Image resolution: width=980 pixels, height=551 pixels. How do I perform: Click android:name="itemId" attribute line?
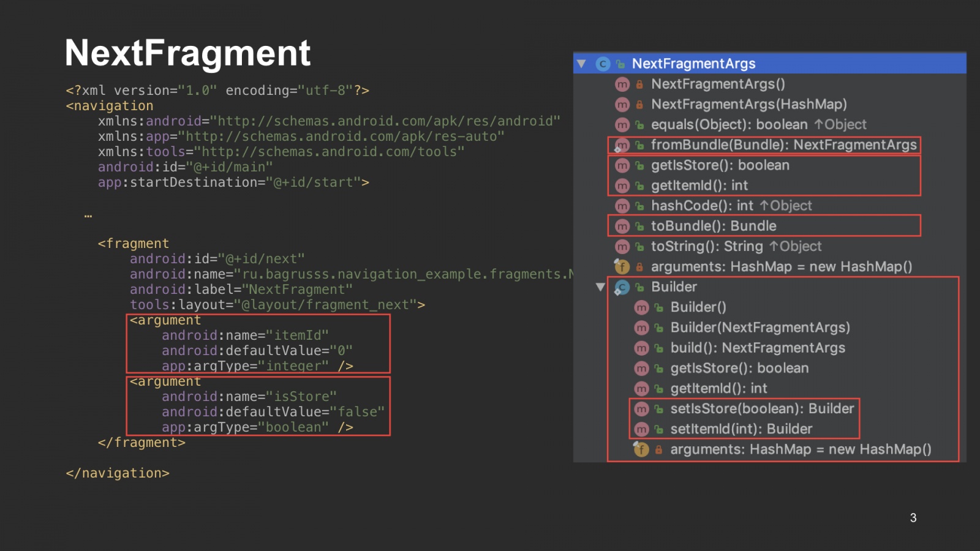point(245,335)
